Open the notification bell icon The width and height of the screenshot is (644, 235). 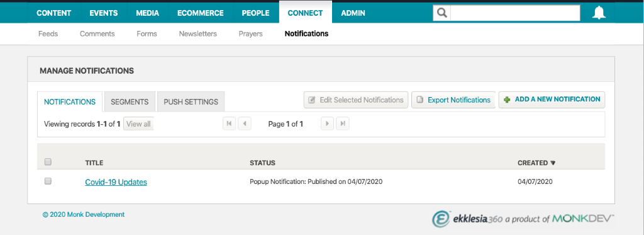599,13
